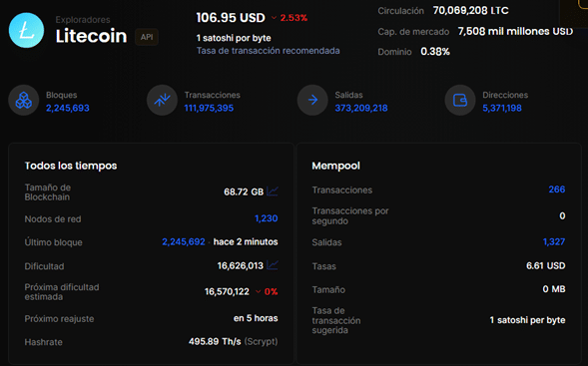The height and width of the screenshot is (366, 588).
Task: Open the Direcciones wallet icon
Action: click(x=460, y=100)
